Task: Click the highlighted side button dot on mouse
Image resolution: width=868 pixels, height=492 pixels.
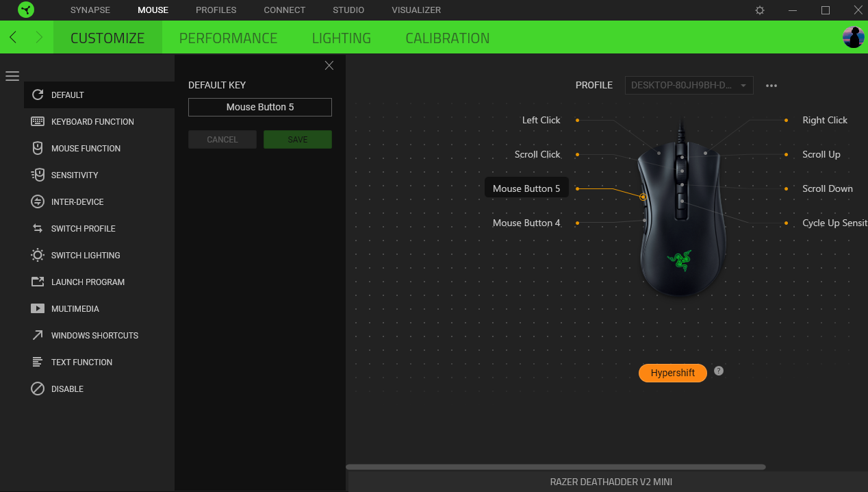Action: click(643, 197)
